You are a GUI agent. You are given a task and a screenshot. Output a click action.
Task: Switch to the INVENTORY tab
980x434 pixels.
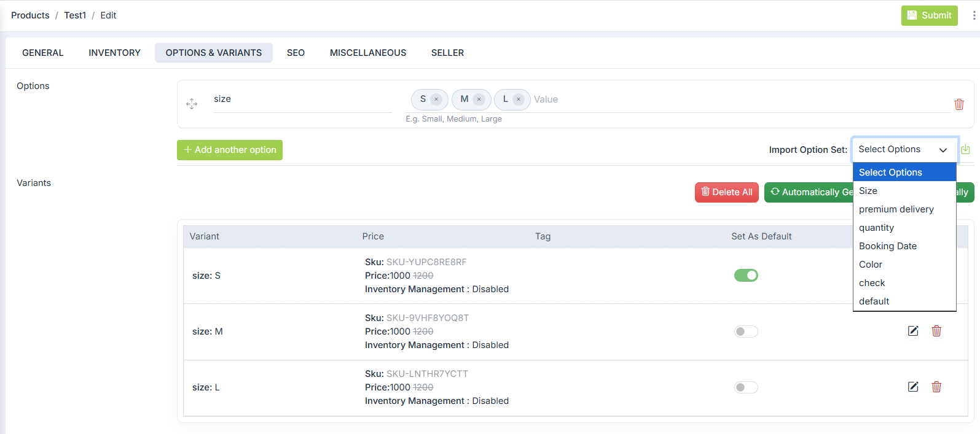click(x=114, y=53)
